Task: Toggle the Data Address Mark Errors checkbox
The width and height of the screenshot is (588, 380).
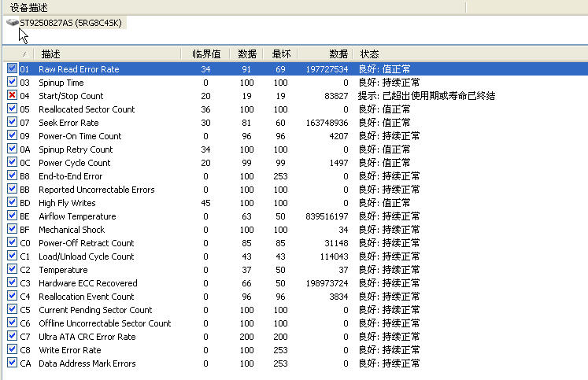Action: point(12,363)
